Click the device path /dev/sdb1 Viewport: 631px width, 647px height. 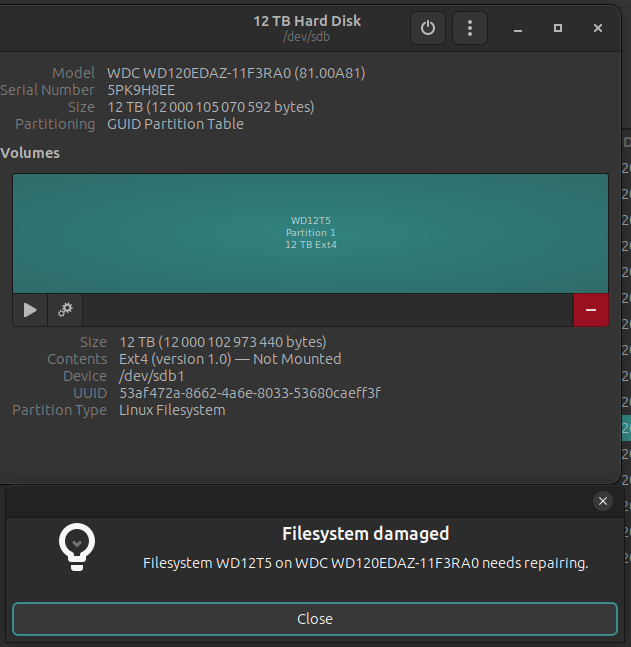[152, 376]
